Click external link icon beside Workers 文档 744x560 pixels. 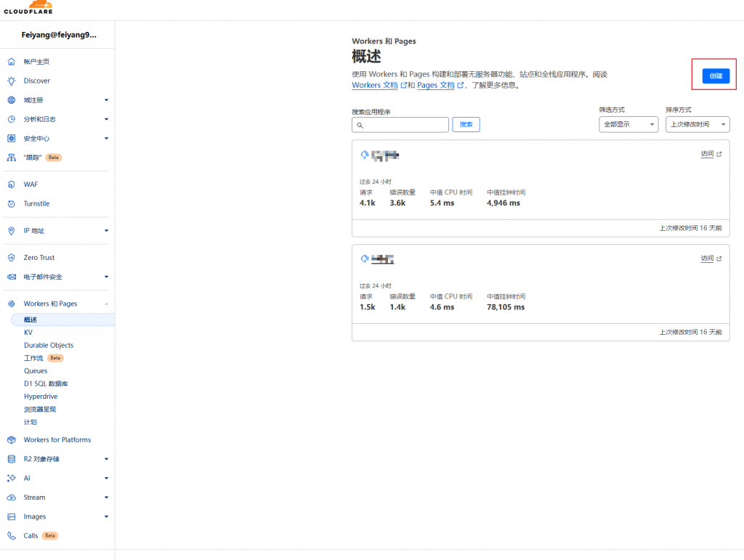(x=404, y=86)
